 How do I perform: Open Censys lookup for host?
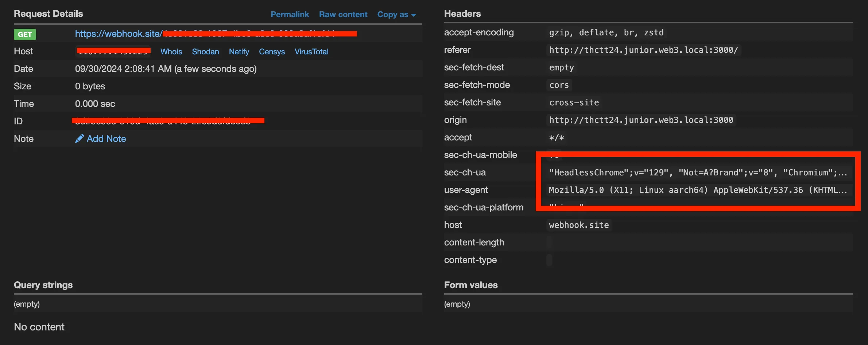point(272,52)
